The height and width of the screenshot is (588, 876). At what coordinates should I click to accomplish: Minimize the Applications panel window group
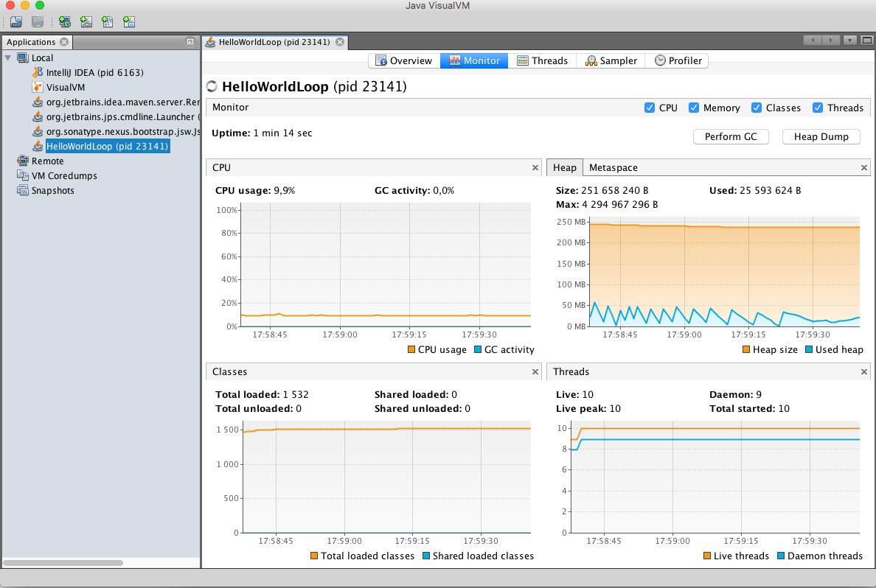pyautogui.click(x=190, y=42)
